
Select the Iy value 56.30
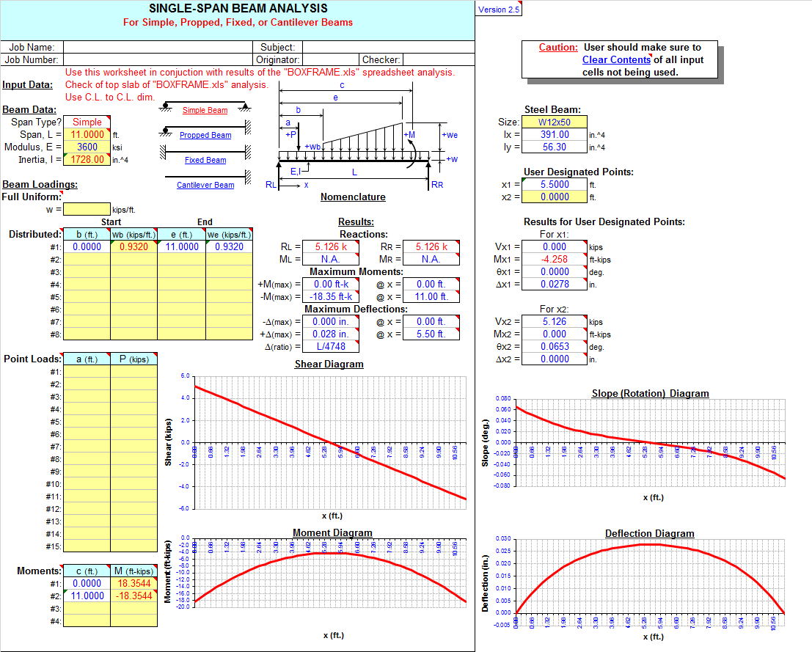(554, 147)
